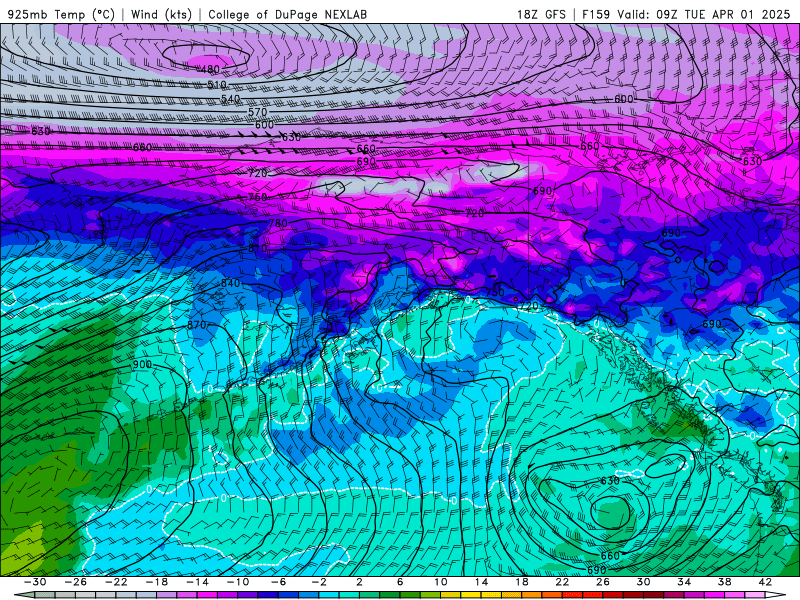Click the 480 contour label near the low center
The width and height of the screenshot is (800, 600).
(210, 69)
